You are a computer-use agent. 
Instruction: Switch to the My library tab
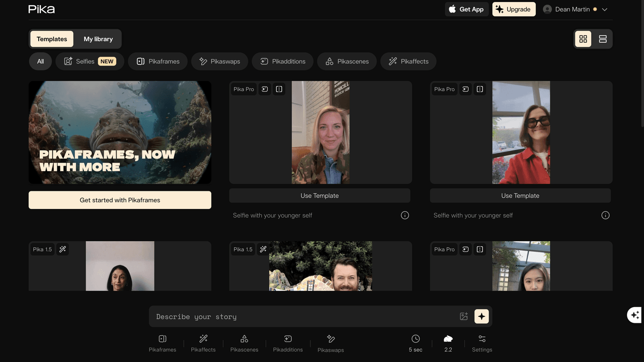click(x=98, y=39)
